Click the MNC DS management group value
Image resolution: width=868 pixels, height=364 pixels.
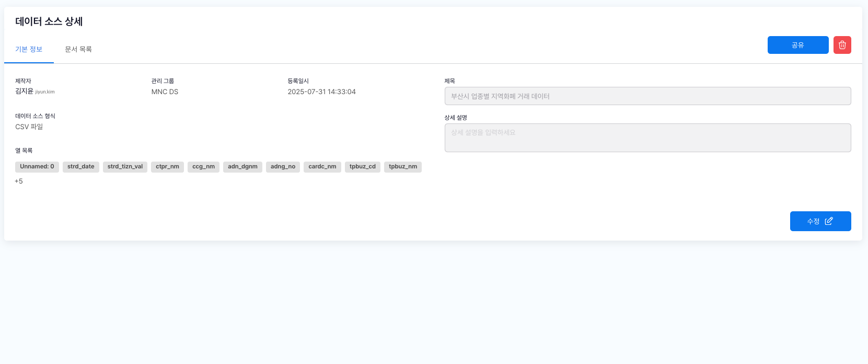(165, 92)
